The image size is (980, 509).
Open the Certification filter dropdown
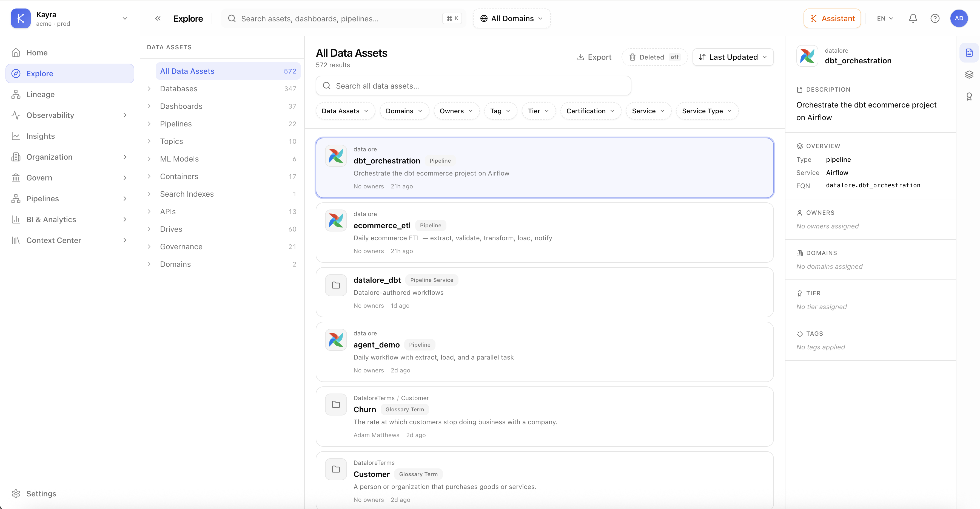590,111
